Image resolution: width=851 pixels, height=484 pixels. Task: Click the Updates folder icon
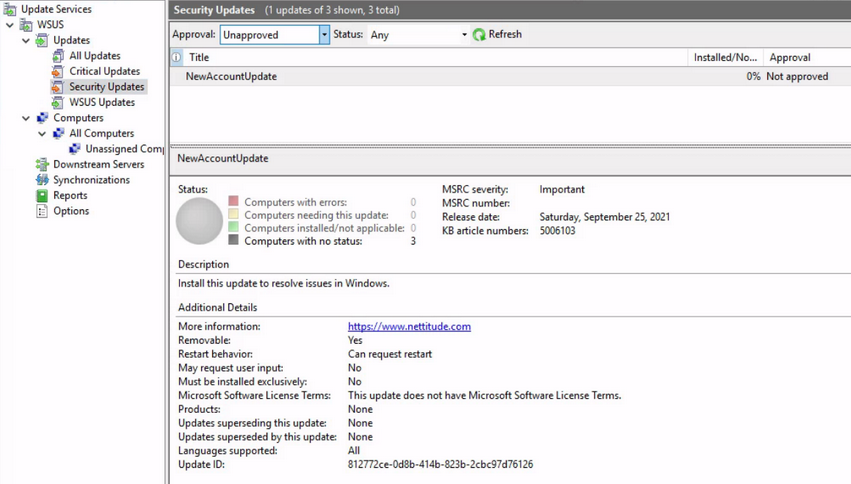tap(42, 40)
